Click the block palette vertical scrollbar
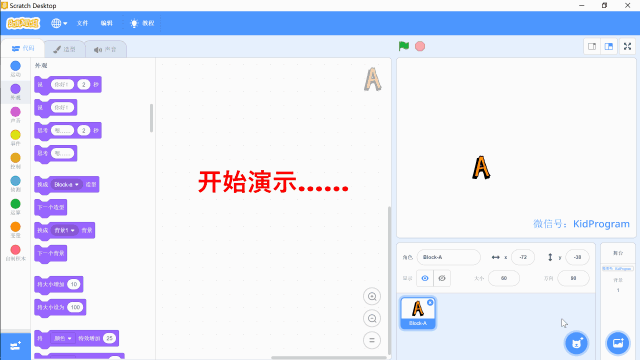640x360 pixels. coord(151,118)
